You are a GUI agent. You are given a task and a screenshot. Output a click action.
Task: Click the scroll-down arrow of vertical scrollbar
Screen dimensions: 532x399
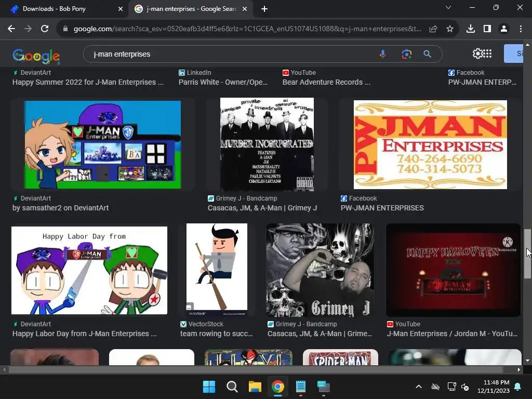pos(527,361)
